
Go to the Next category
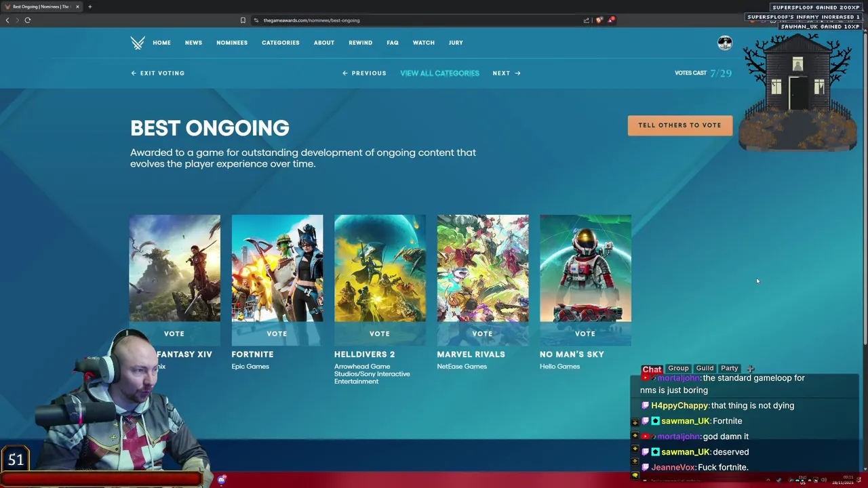tap(507, 73)
